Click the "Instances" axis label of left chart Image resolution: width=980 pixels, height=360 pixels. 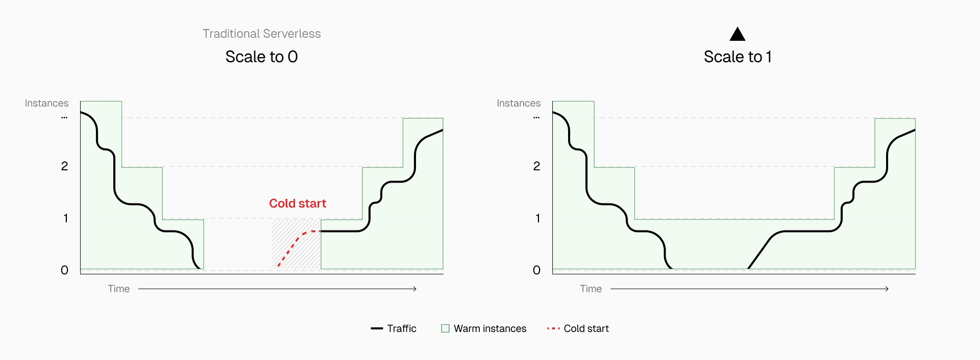coord(46,104)
